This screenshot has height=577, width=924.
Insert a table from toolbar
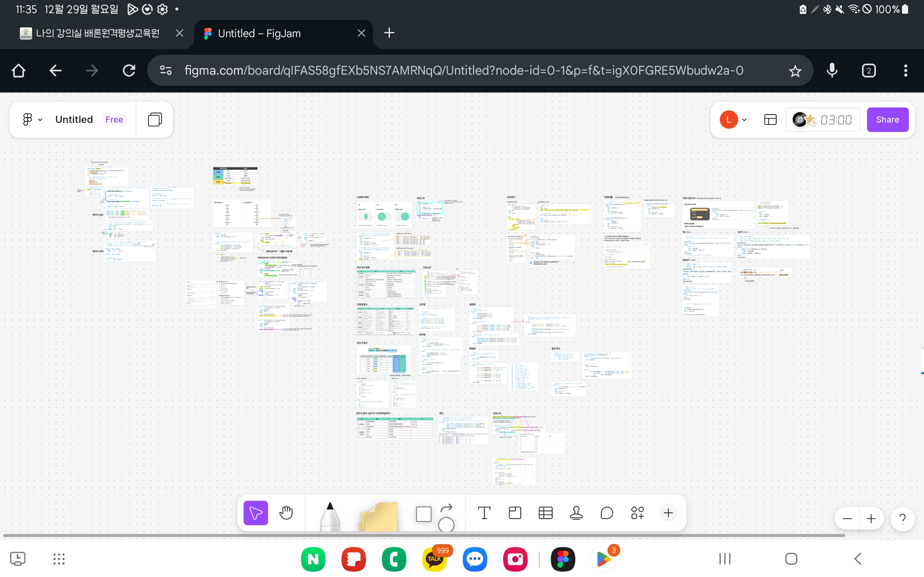click(545, 513)
